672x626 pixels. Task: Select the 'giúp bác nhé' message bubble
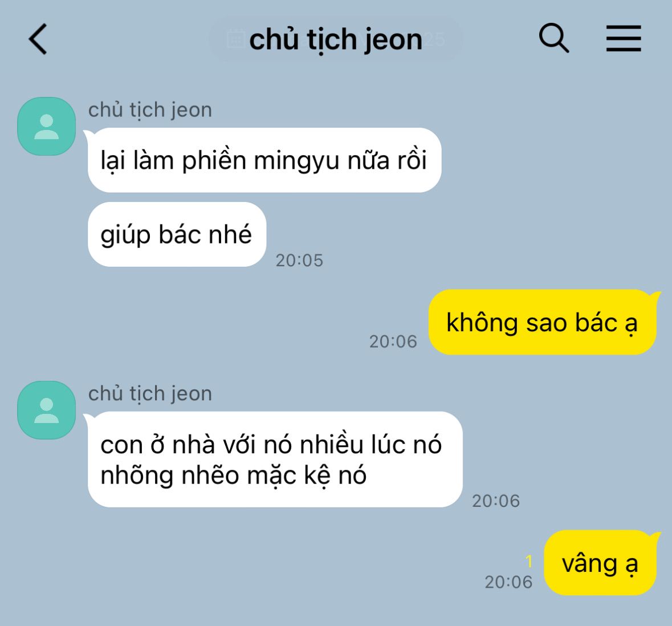(x=177, y=234)
